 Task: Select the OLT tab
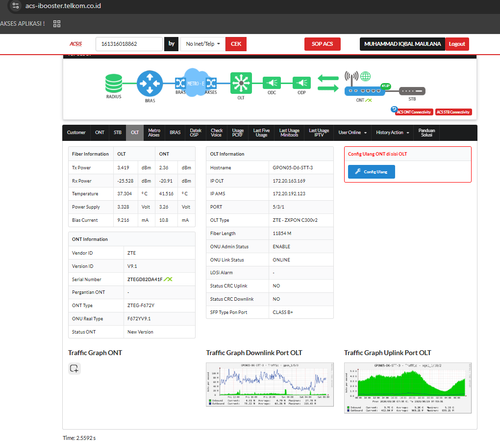(x=135, y=133)
